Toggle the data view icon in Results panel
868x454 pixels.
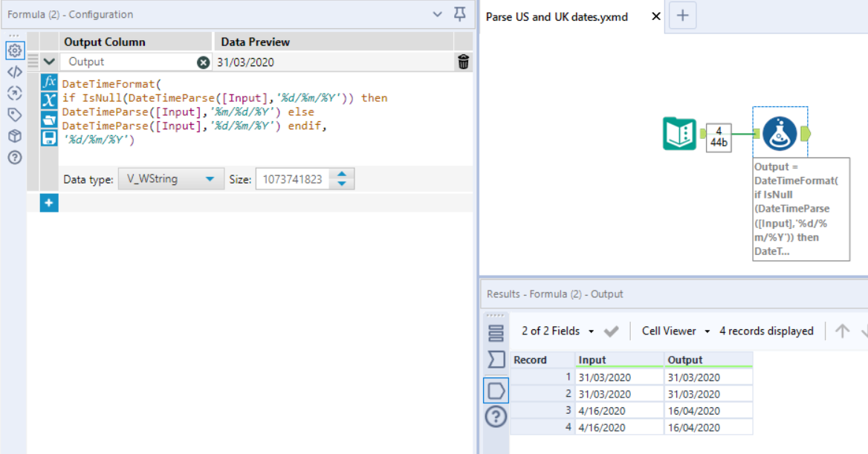tap(495, 389)
